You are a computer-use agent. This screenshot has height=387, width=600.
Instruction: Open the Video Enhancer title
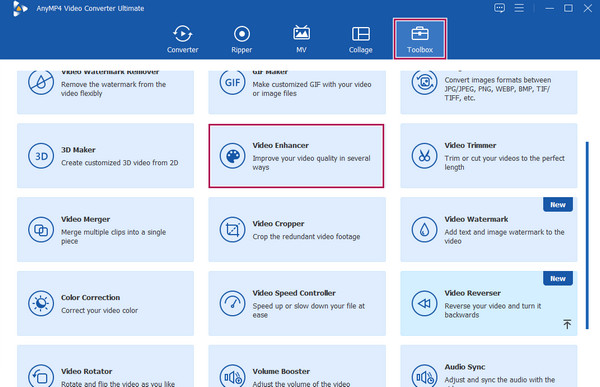point(280,145)
